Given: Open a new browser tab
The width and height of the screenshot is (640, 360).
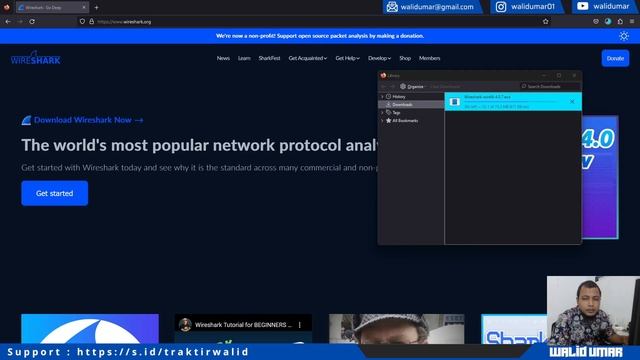Looking at the screenshot, I should (96, 7).
